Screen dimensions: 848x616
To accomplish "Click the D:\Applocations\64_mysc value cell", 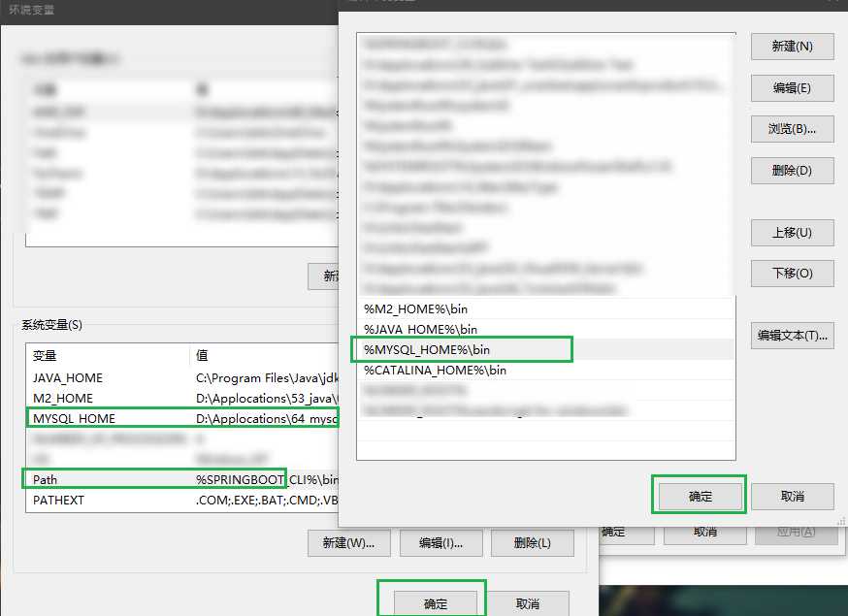I will click(267, 419).
